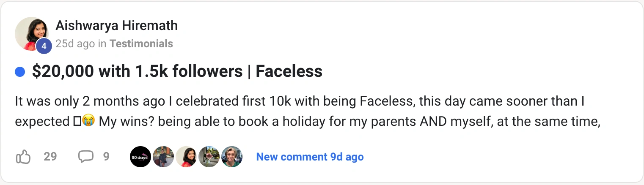The width and height of the screenshot is (644, 185).
Task: Open the author name Aishwarya Hiremath
Action: [x=116, y=26]
